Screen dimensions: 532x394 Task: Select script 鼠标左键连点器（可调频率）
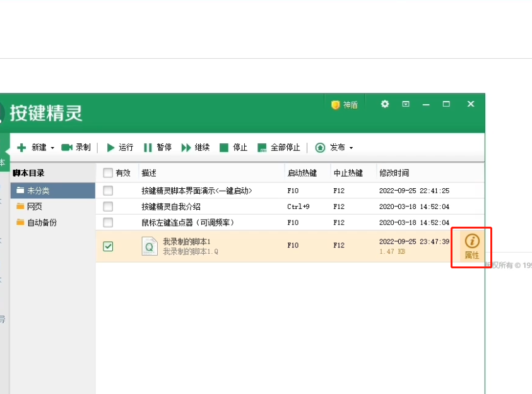pos(188,223)
